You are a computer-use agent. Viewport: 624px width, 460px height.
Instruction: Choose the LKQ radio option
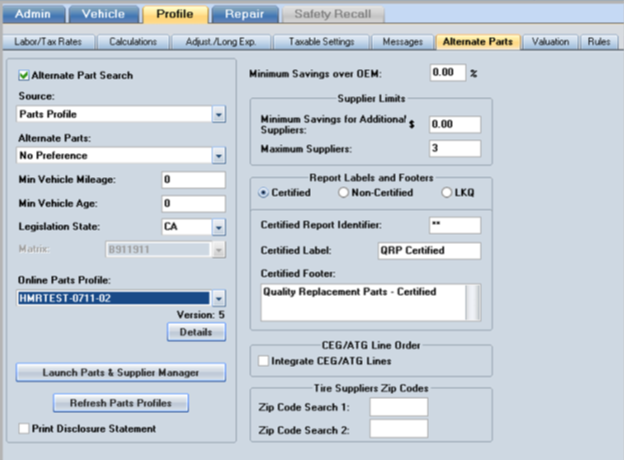pyautogui.click(x=446, y=192)
